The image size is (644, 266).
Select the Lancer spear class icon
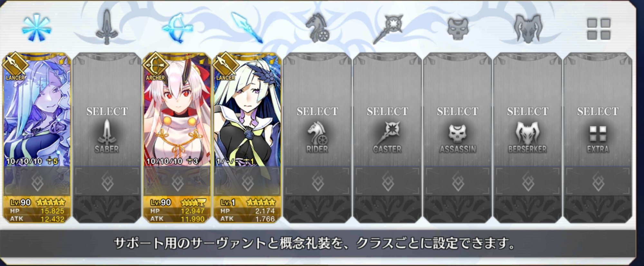point(247,28)
